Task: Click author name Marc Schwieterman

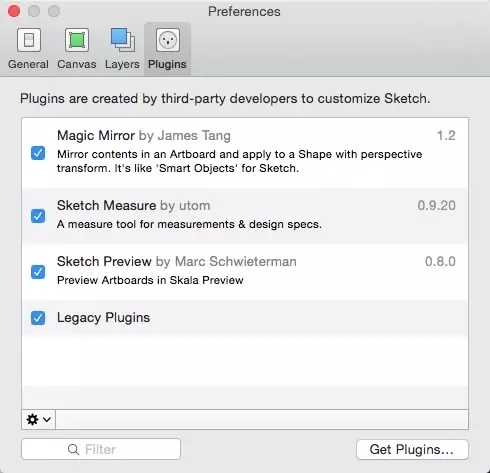Action: pyautogui.click(x=236, y=261)
